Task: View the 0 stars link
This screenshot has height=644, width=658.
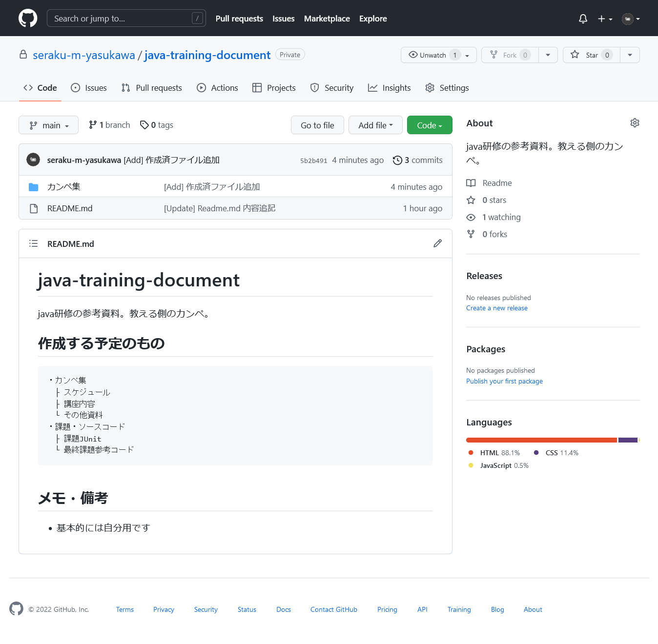Action: (x=486, y=200)
